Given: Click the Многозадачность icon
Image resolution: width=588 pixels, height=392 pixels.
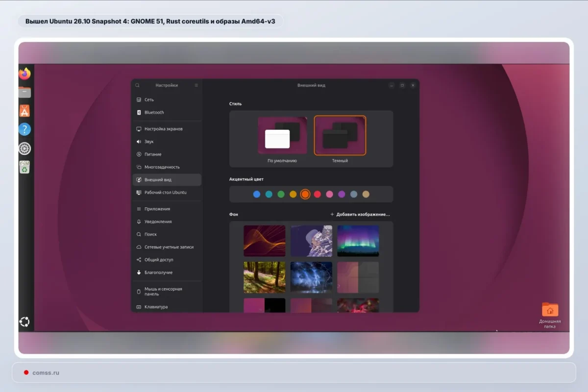Looking at the screenshot, I should 139,167.
